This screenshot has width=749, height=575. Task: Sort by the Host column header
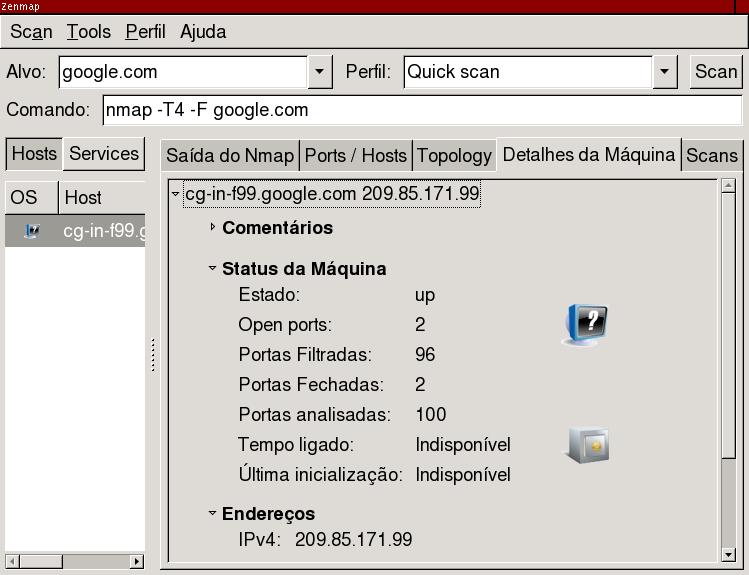click(x=102, y=197)
